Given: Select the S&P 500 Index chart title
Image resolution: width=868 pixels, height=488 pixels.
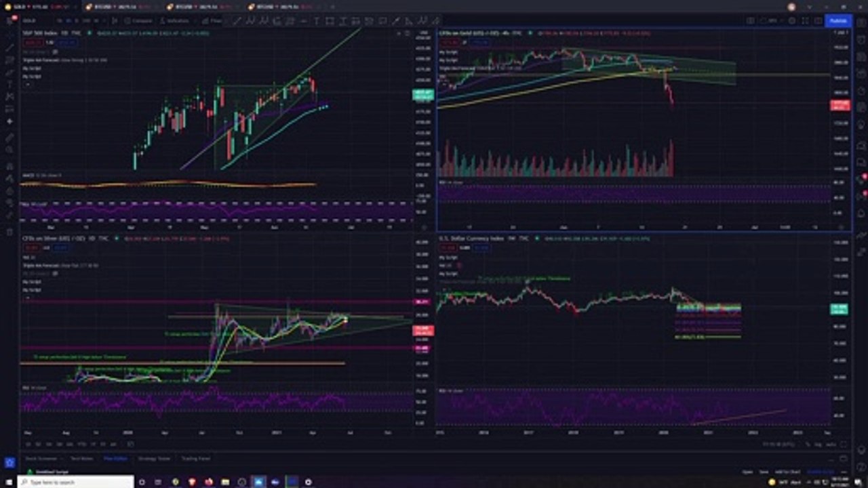Looking at the screenshot, I should (41, 33).
